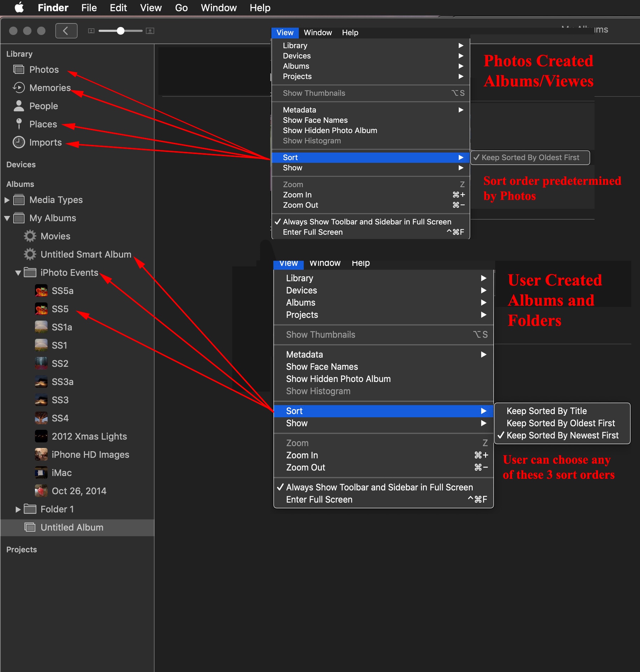Choose Zoom Out from lower View menu
Image resolution: width=640 pixels, height=672 pixels.
point(384,467)
